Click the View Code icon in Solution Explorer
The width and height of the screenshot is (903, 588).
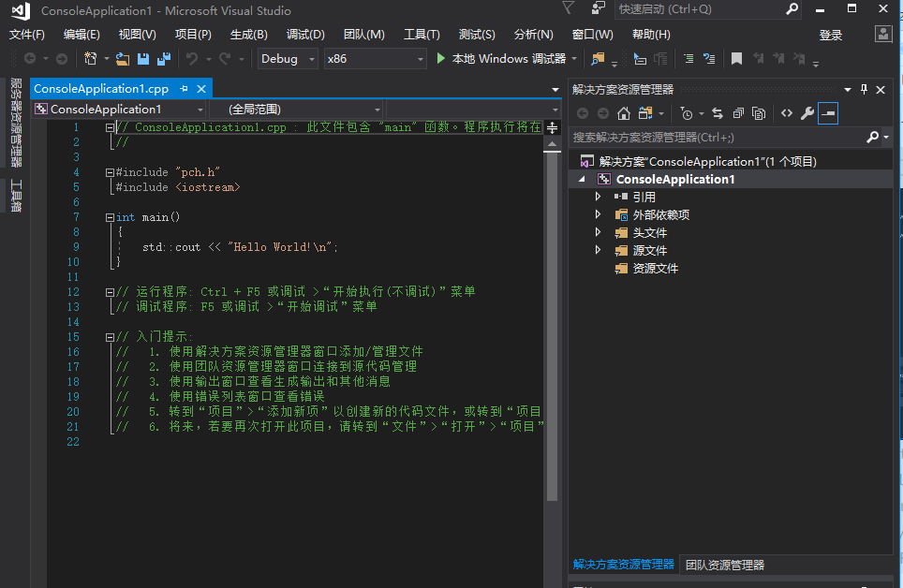(788, 113)
